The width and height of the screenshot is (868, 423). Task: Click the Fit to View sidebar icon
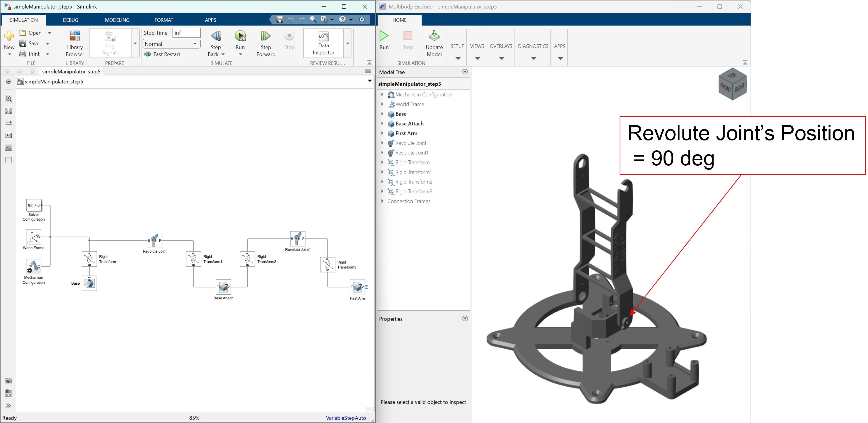point(8,111)
